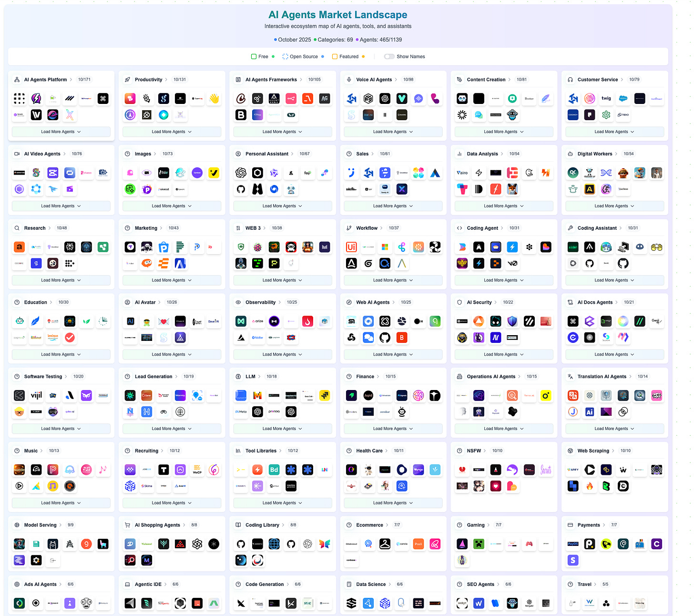Image resolution: width=694 pixels, height=616 pixels.
Task: Expand Load More Agents under Images
Action: [172, 206]
